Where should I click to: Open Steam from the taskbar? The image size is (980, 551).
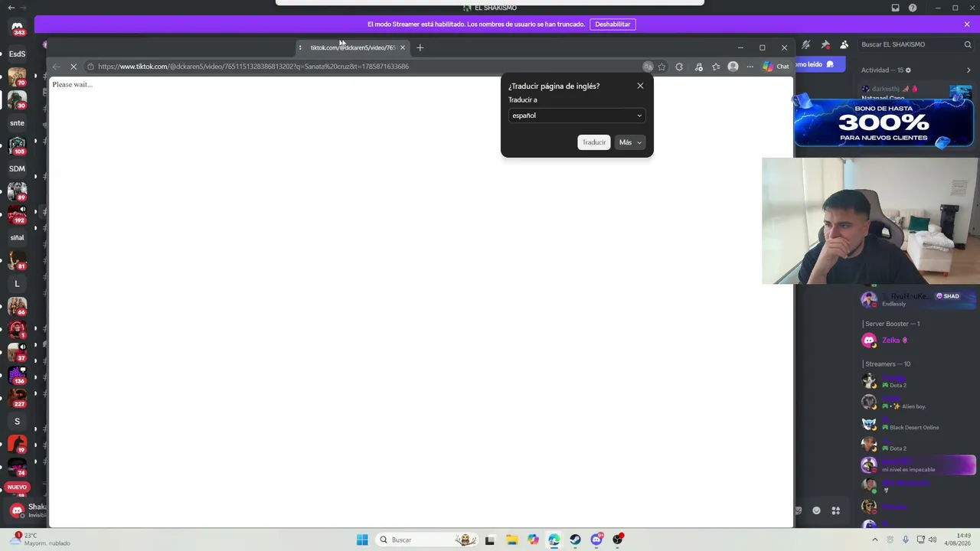pyautogui.click(x=575, y=540)
